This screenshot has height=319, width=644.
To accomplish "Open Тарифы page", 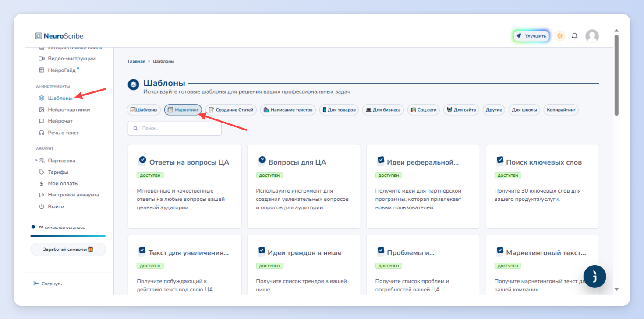I will (58, 172).
